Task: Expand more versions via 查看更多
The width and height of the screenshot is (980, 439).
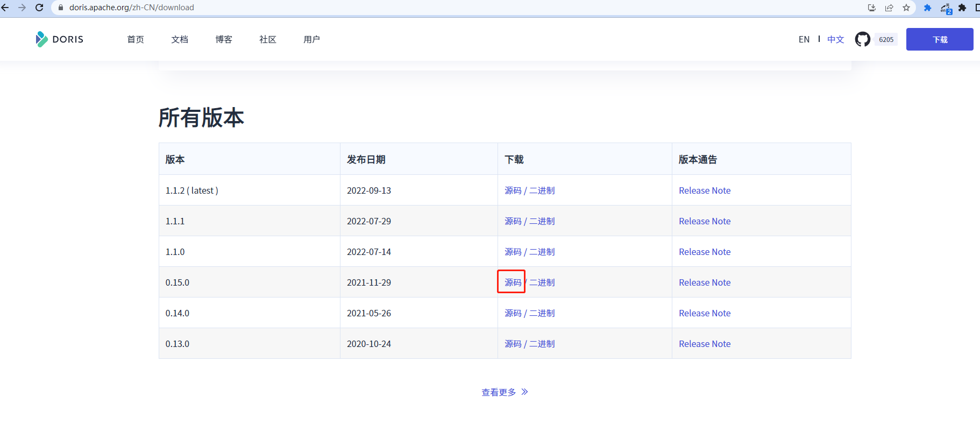Action: (x=505, y=392)
